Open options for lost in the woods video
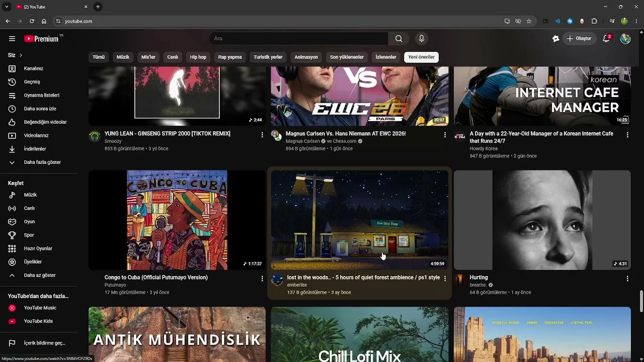This screenshot has width=644, height=362. tap(445, 279)
